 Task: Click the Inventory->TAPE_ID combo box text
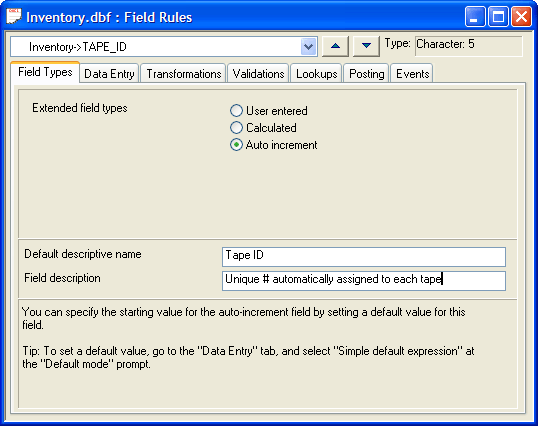78,47
